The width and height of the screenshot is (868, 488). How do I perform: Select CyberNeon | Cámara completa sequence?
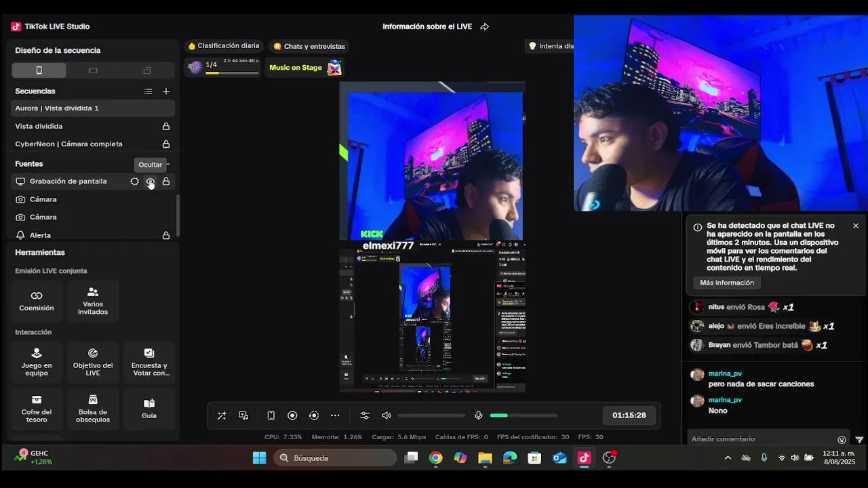93,144
